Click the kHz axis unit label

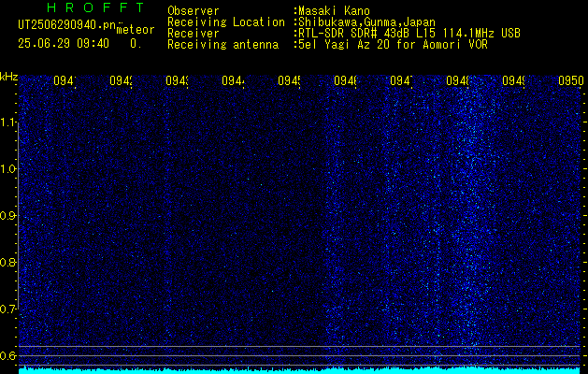9,78
